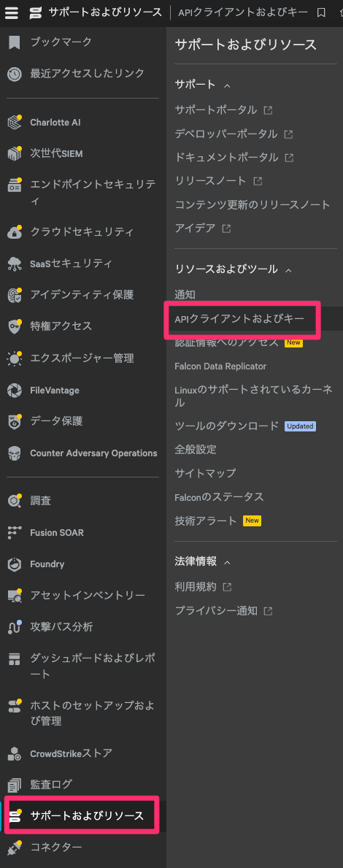
Task: Click the bookmark icon in header
Action: pos(321,12)
